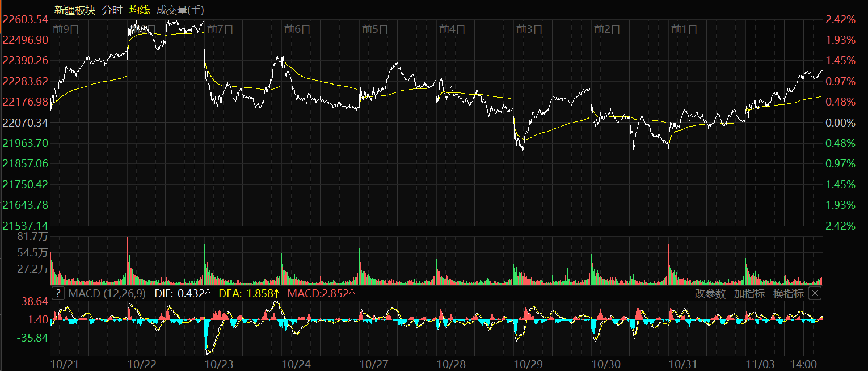Open 改参数 to modify indicator parameters
The height and width of the screenshot is (371, 868).
pos(710,293)
